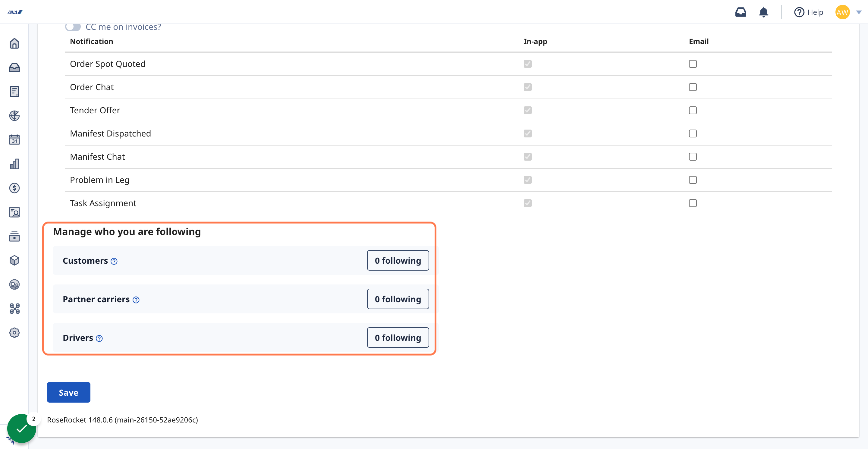Enable email notification for Order Spot Quoted
The image size is (868, 449).
pos(692,64)
